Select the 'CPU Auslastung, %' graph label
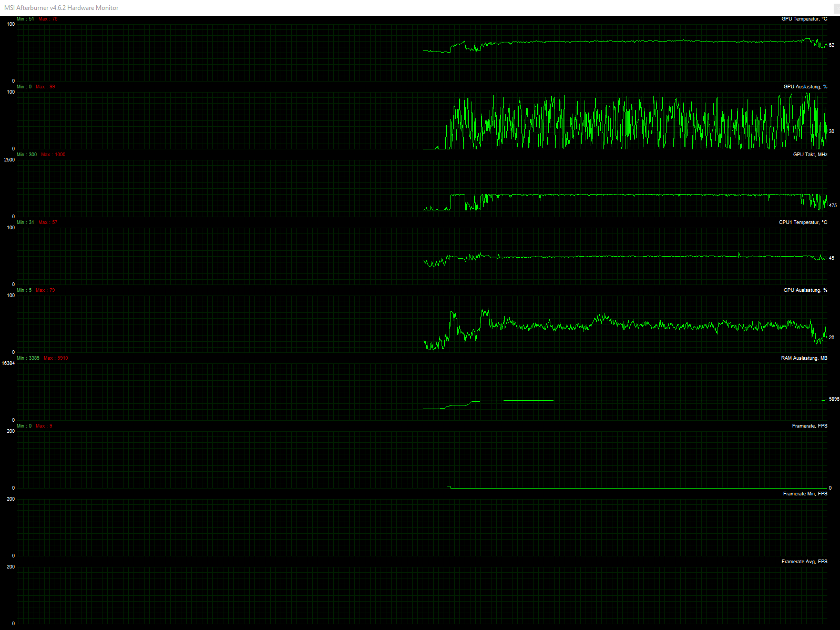The image size is (840, 630). (805, 290)
